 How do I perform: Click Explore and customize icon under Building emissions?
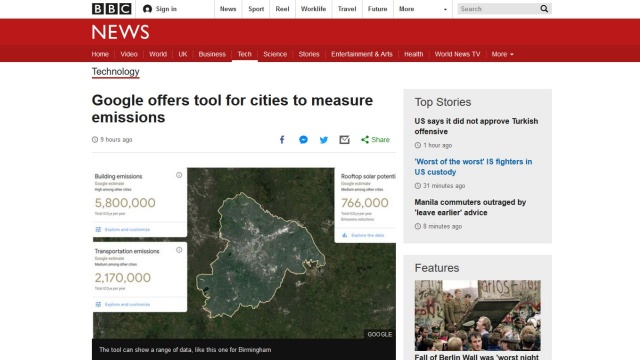[98, 229]
